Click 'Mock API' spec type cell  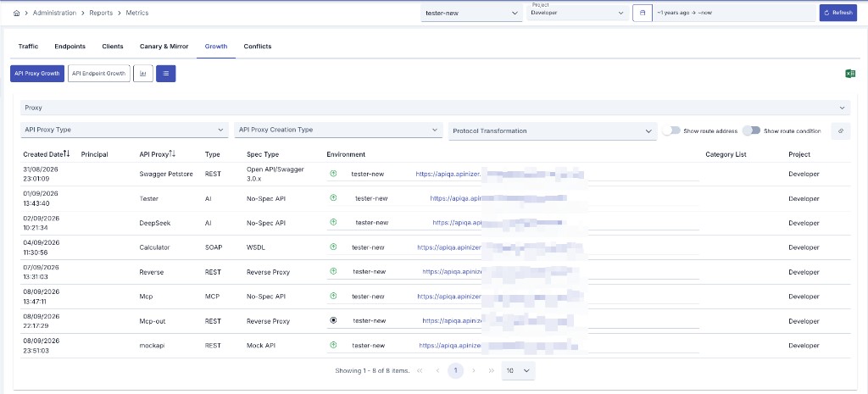coord(261,346)
